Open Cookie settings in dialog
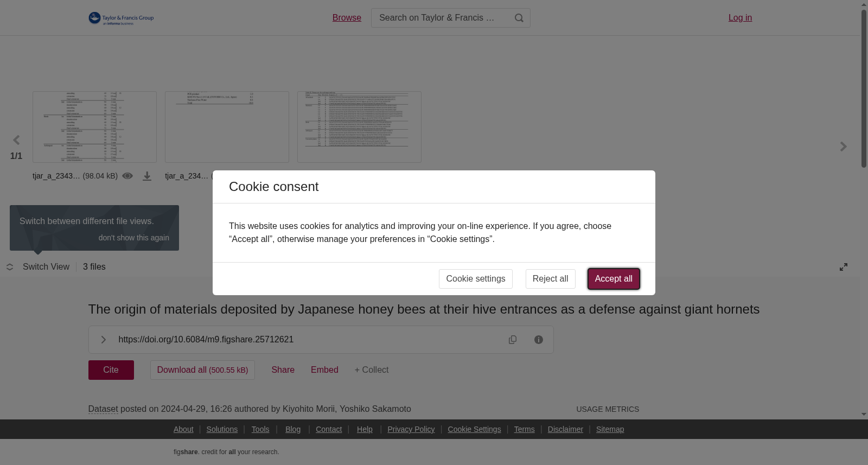The height and width of the screenshot is (465, 868). [476, 279]
